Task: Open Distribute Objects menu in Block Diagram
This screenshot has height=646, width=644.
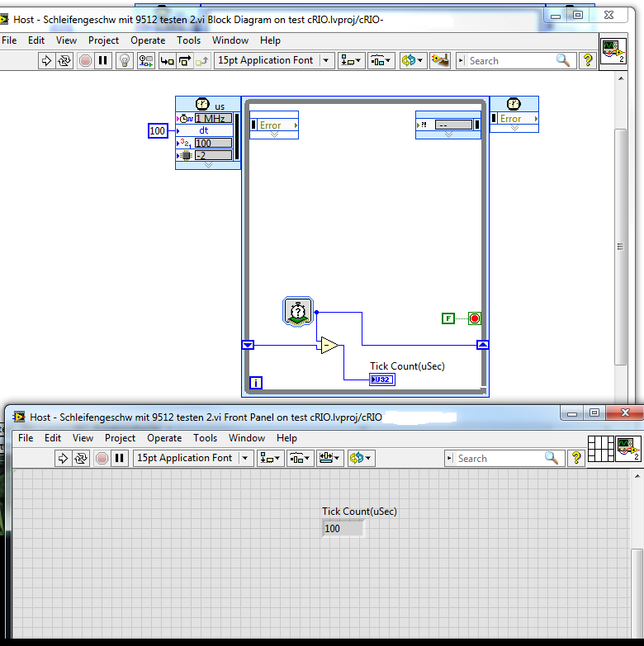Action: 381,61
